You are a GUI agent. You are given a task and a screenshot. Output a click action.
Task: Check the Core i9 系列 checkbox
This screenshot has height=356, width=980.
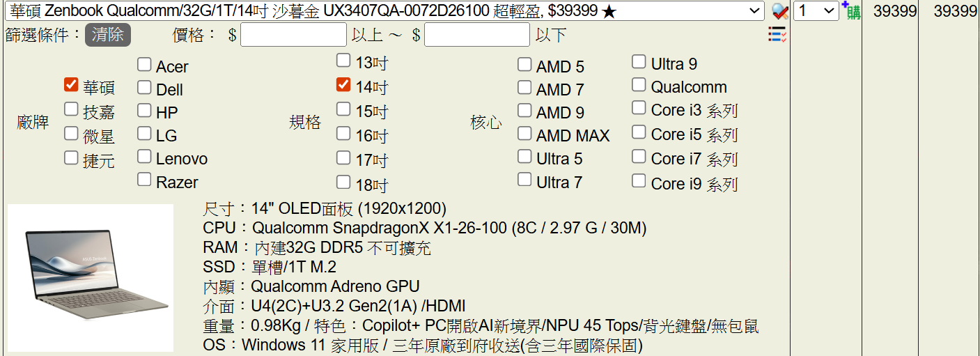coord(639,181)
